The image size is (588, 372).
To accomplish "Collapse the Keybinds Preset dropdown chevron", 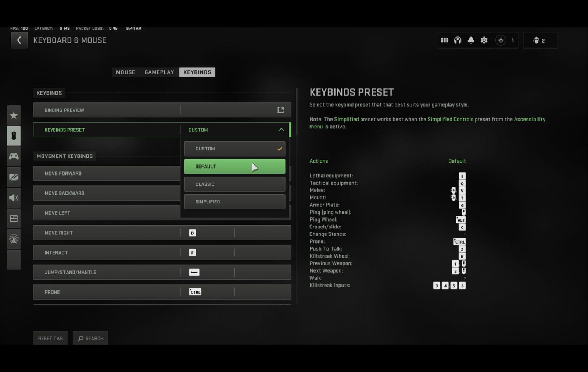I will pyautogui.click(x=281, y=130).
